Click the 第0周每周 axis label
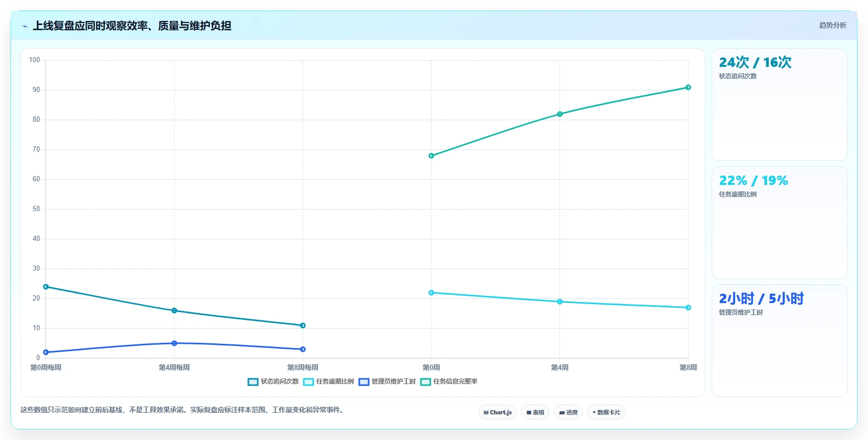The width and height of the screenshot is (868, 440). click(46, 367)
